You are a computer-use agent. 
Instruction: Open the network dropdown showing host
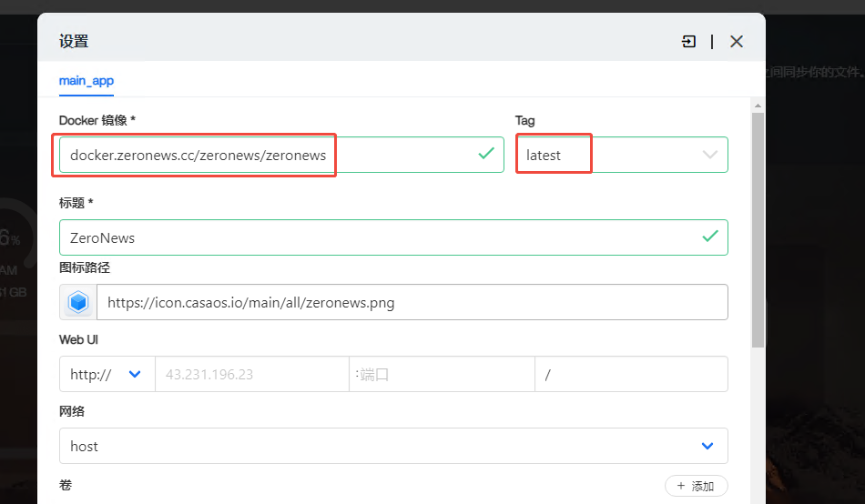pos(393,446)
